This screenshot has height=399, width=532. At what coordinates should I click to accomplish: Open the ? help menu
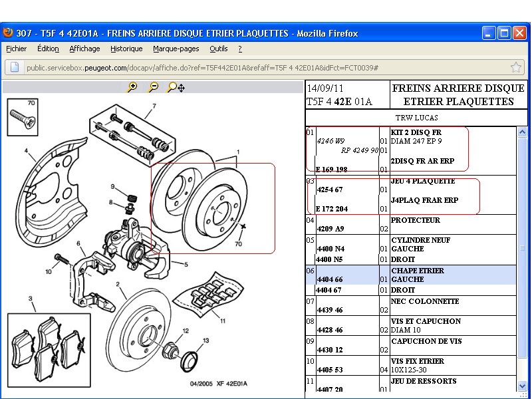pyautogui.click(x=240, y=49)
